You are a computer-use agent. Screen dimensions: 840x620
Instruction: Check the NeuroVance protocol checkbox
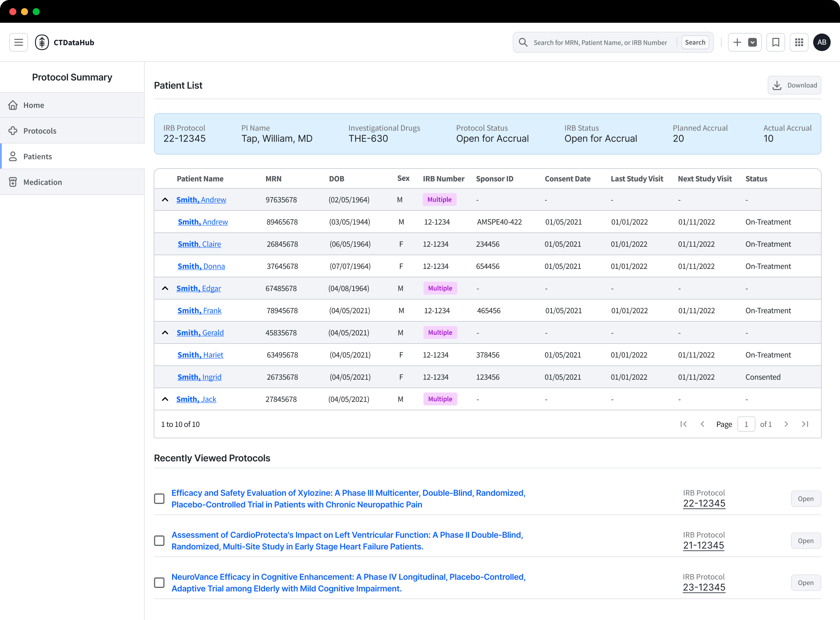point(159,582)
